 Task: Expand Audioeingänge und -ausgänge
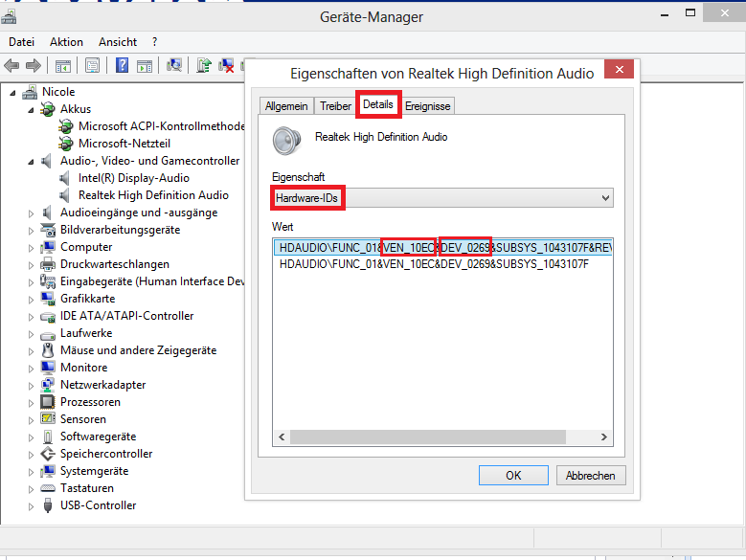[31, 213]
